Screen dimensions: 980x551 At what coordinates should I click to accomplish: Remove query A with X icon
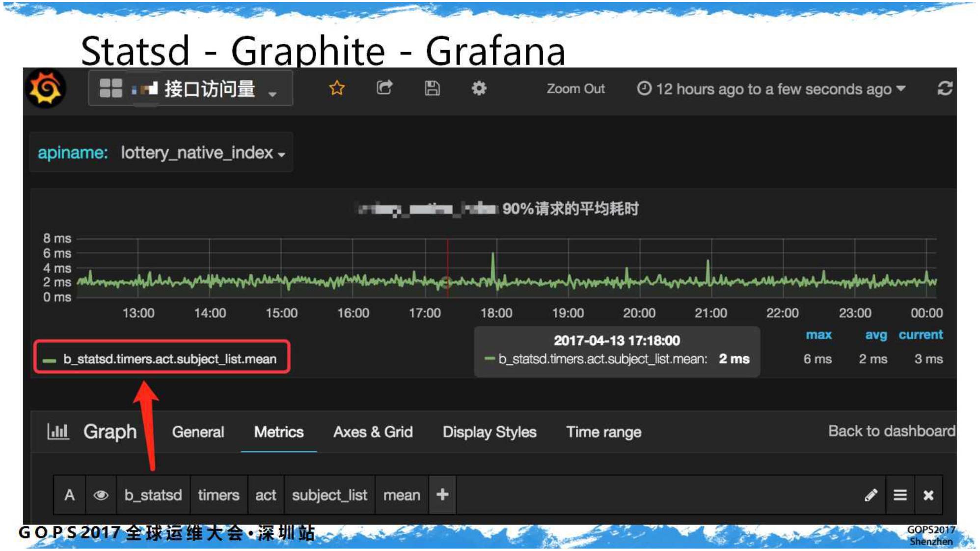coord(928,495)
